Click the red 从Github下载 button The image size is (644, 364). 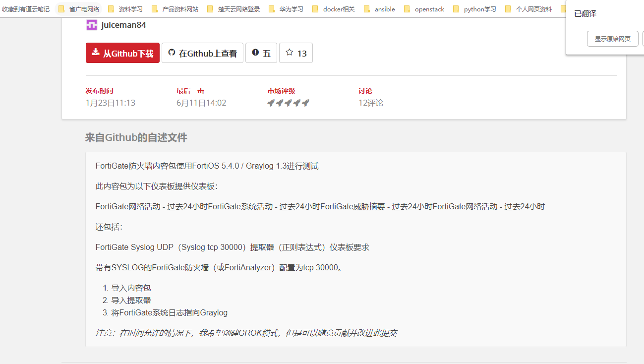(x=122, y=53)
